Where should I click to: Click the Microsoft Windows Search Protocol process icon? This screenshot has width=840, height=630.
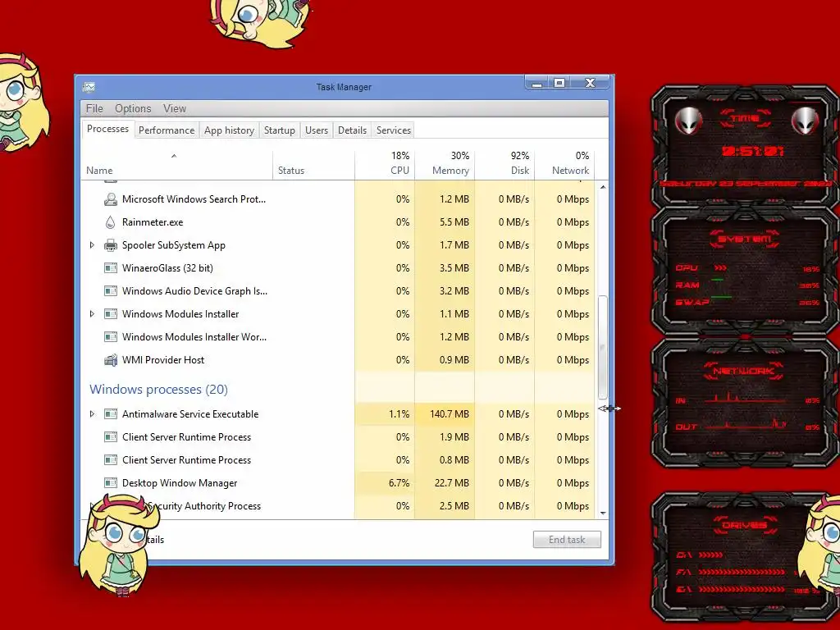(111, 199)
